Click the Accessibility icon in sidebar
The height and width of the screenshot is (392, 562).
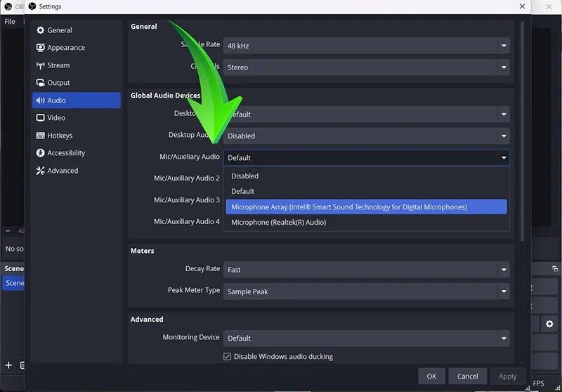point(41,153)
